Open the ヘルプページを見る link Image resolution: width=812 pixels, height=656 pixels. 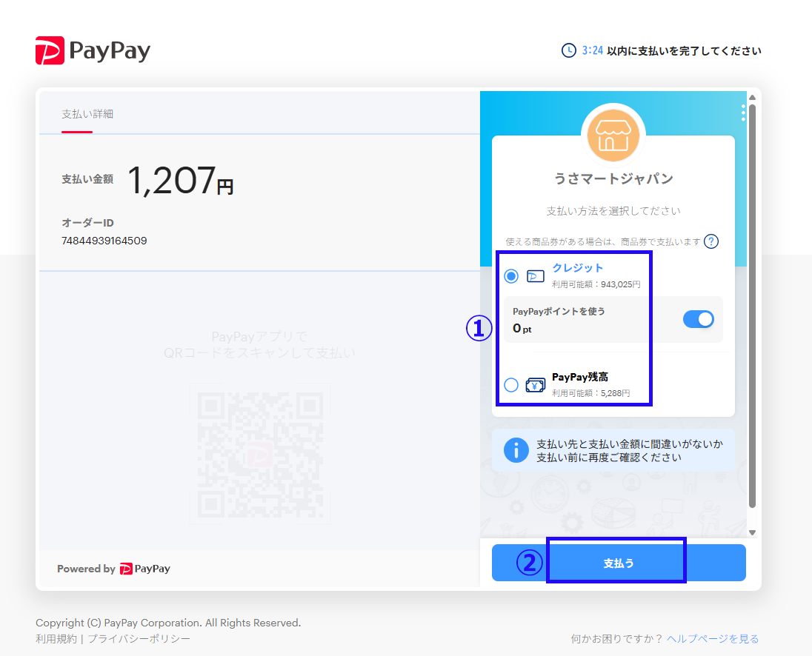click(x=713, y=639)
